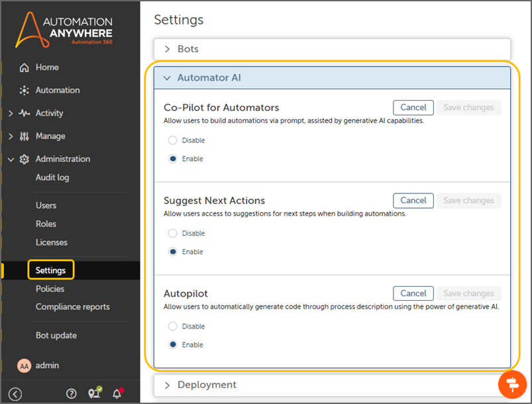532x404 pixels.
Task: Select Enable for Autopilot
Action: (x=173, y=344)
